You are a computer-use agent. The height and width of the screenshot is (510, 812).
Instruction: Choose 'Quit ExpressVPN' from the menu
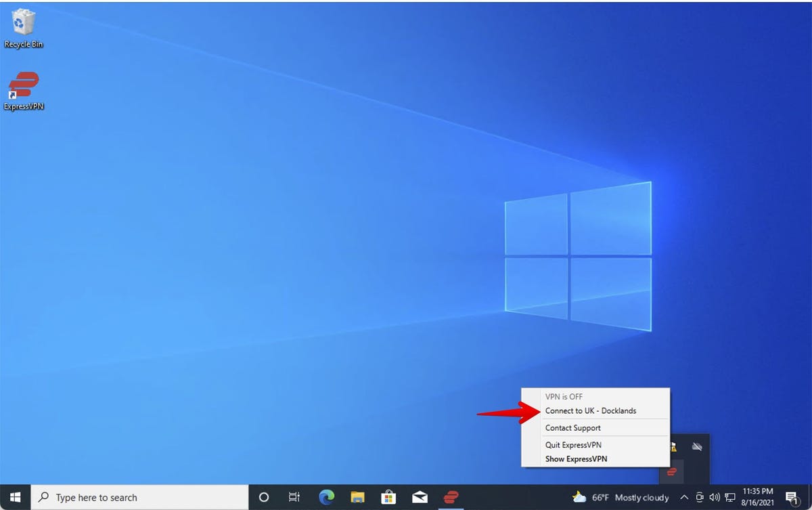573,445
